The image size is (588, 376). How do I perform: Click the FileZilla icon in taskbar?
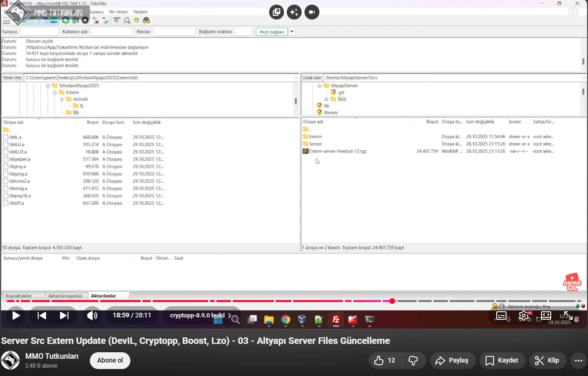click(x=335, y=320)
